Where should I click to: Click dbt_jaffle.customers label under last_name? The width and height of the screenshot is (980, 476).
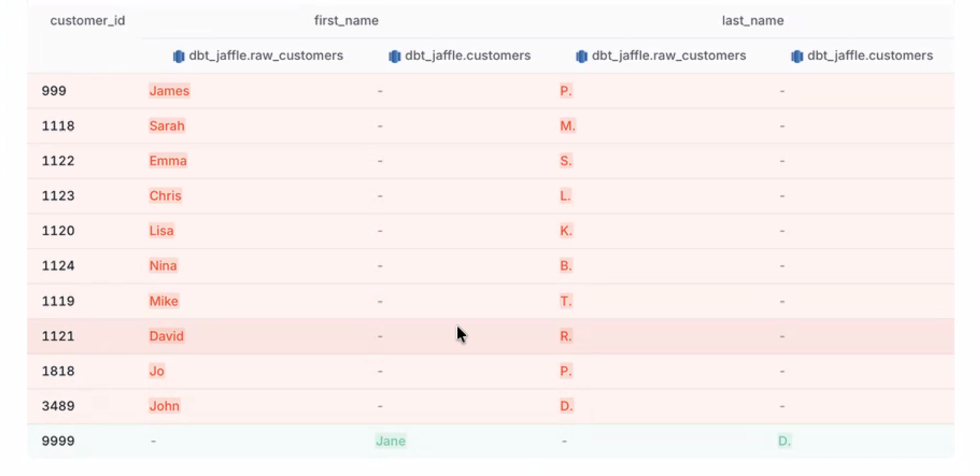pyautogui.click(x=870, y=56)
